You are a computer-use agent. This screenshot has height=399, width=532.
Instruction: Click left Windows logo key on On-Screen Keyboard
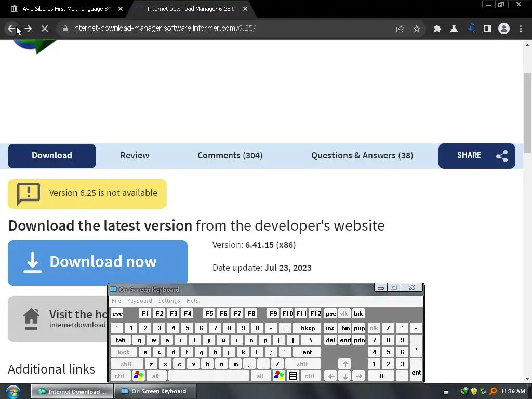pos(138,376)
